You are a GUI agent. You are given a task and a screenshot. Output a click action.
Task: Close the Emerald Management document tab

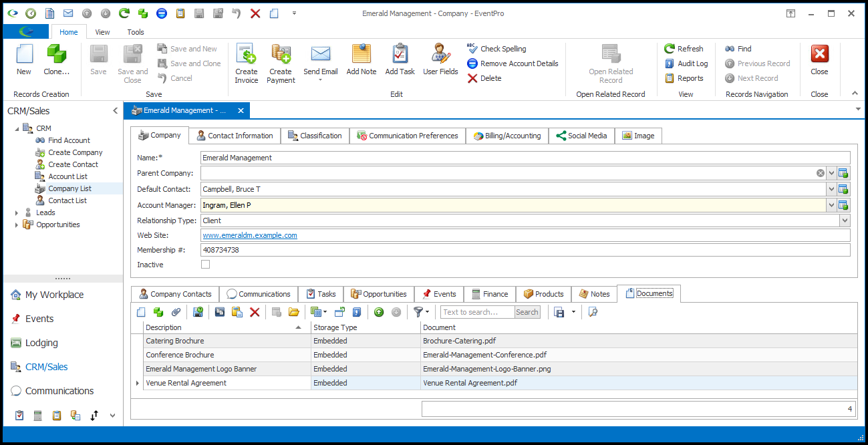click(x=241, y=110)
